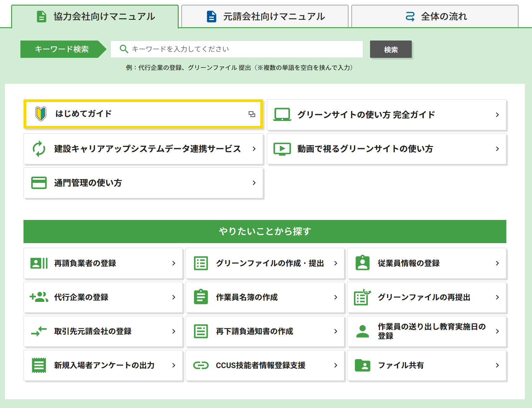Switch to the 元請会社向けマニュアル tab

[265, 17]
